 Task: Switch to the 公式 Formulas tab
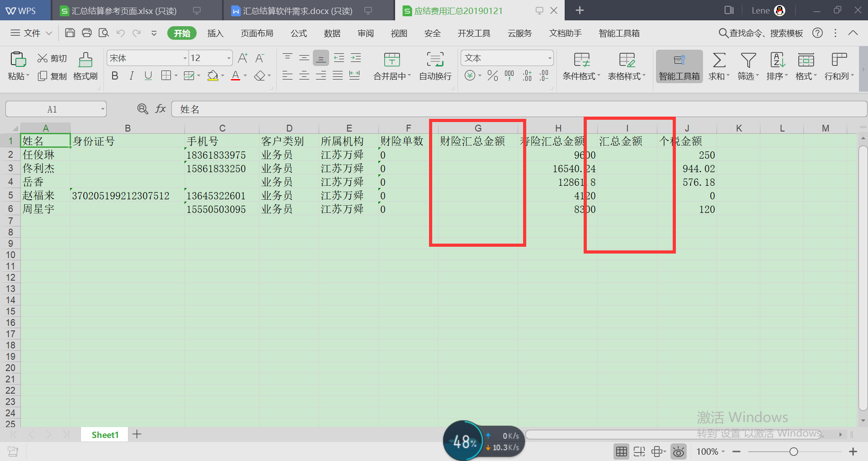pos(298,33)
